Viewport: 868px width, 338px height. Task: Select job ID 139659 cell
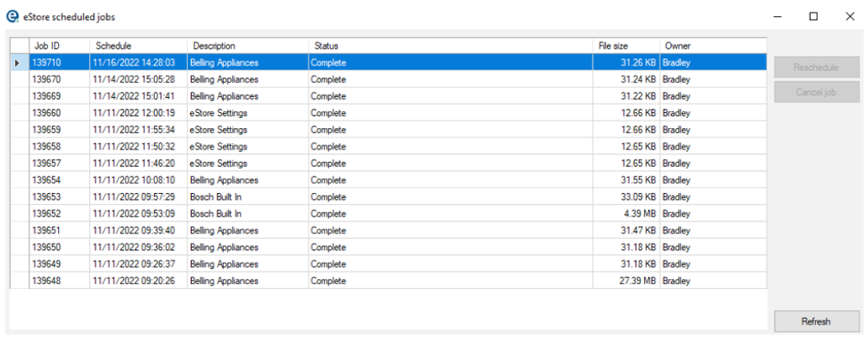tap(59, 130)
